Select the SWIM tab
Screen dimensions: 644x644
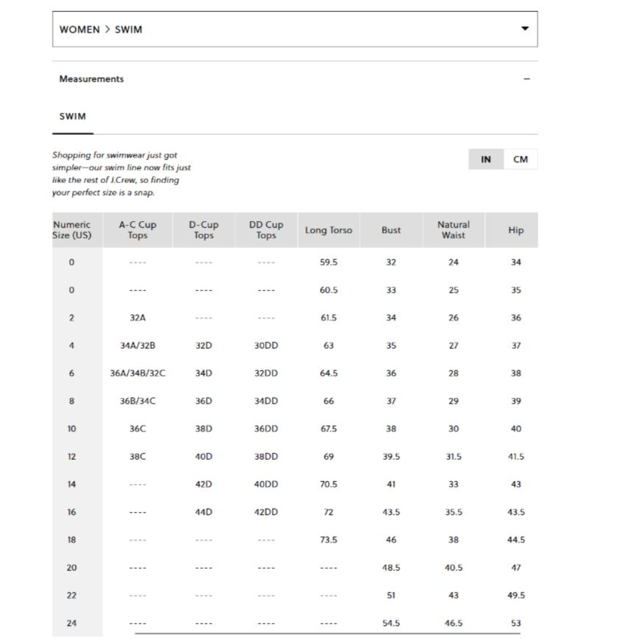73,117
